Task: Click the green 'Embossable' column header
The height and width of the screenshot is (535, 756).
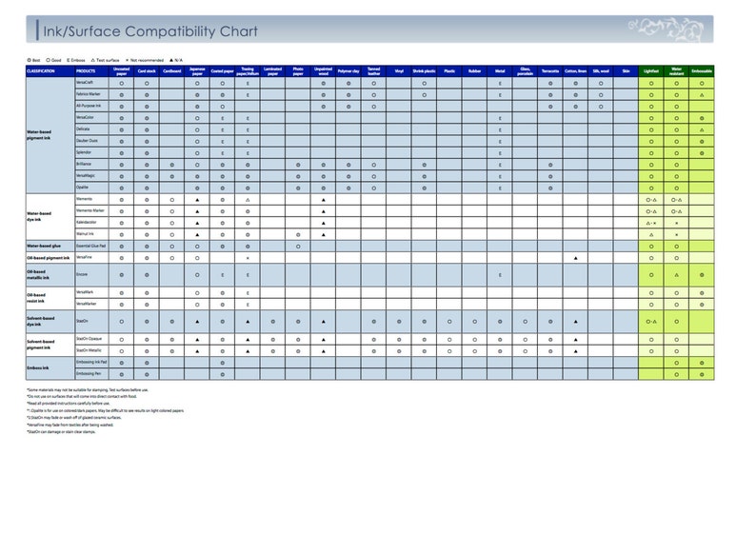Action: pyautogui.click(x=702, y=71)
